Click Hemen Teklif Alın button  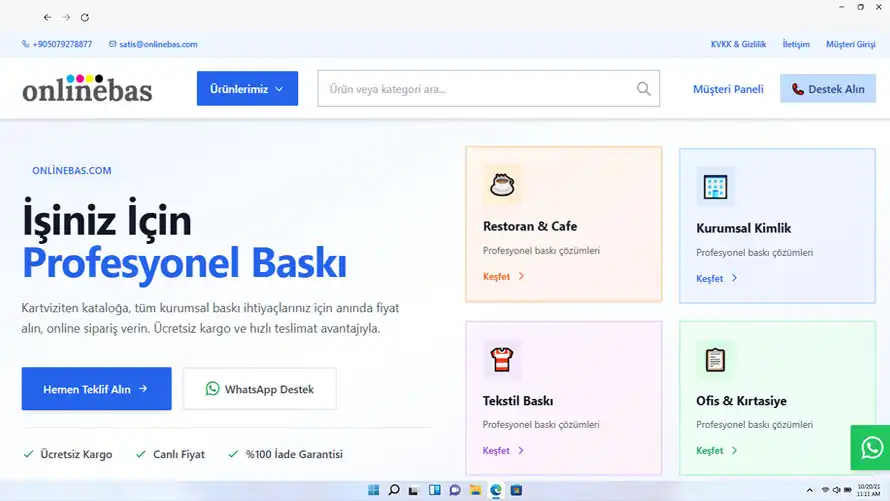tap(96, 389)
